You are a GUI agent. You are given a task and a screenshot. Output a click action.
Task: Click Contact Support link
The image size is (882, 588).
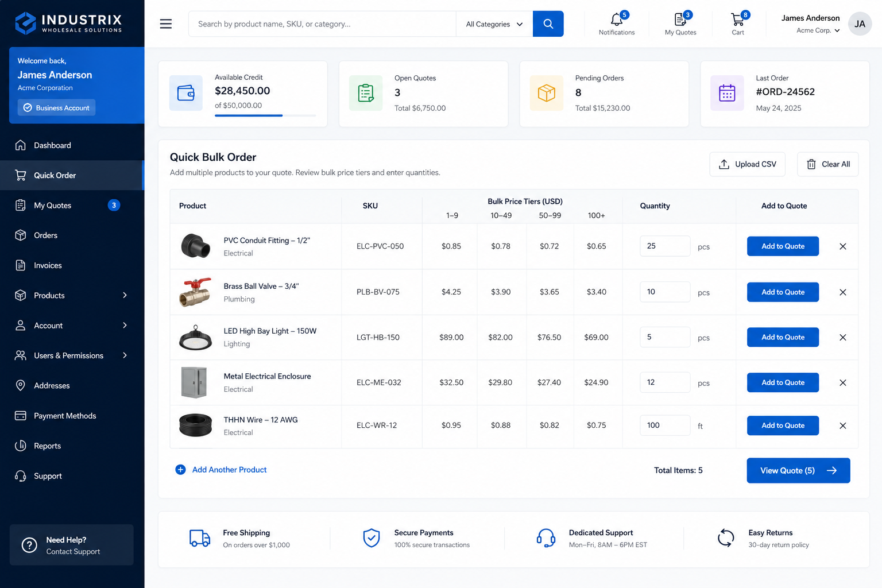click(x=73, y=552)
